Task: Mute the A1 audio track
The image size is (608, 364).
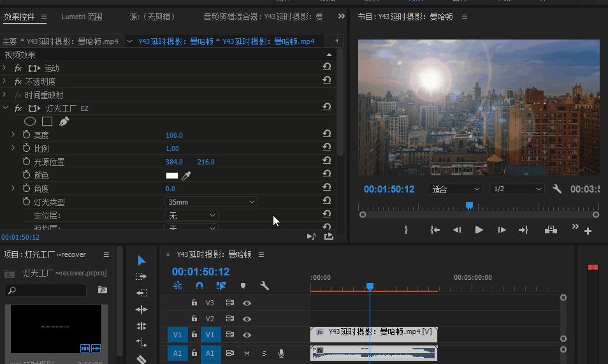Action: pos(247,353)
